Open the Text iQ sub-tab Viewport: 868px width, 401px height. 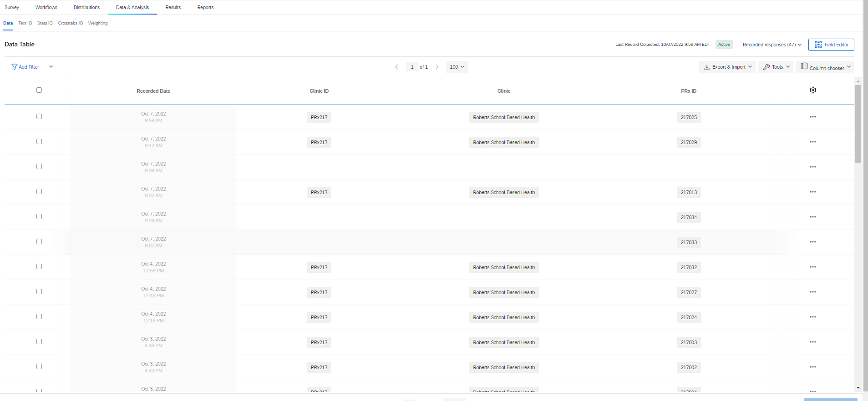pos(25,23)
